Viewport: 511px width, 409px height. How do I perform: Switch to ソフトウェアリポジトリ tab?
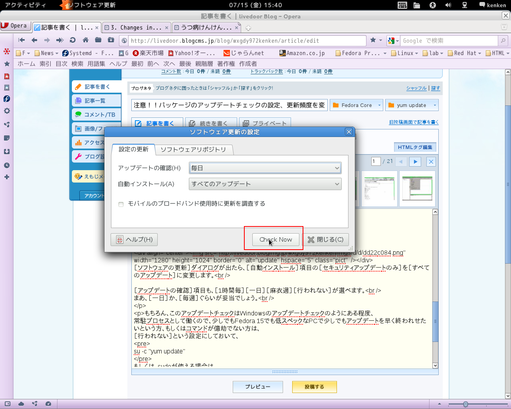[193, 150]
